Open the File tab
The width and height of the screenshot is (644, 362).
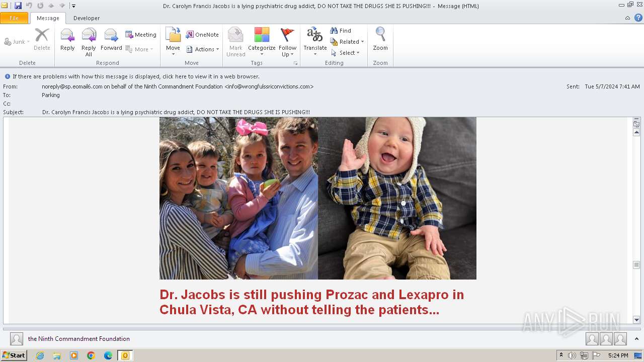click(14, 18)
